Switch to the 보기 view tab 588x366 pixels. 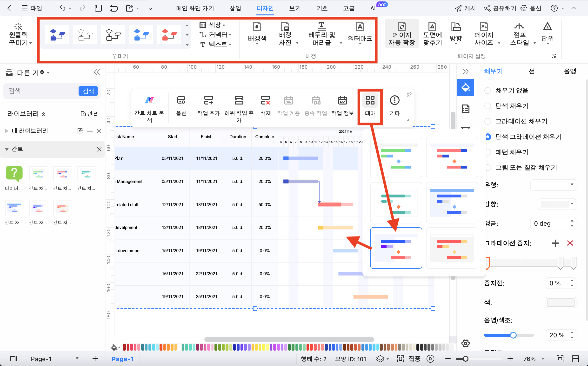(x=295, y=8)
